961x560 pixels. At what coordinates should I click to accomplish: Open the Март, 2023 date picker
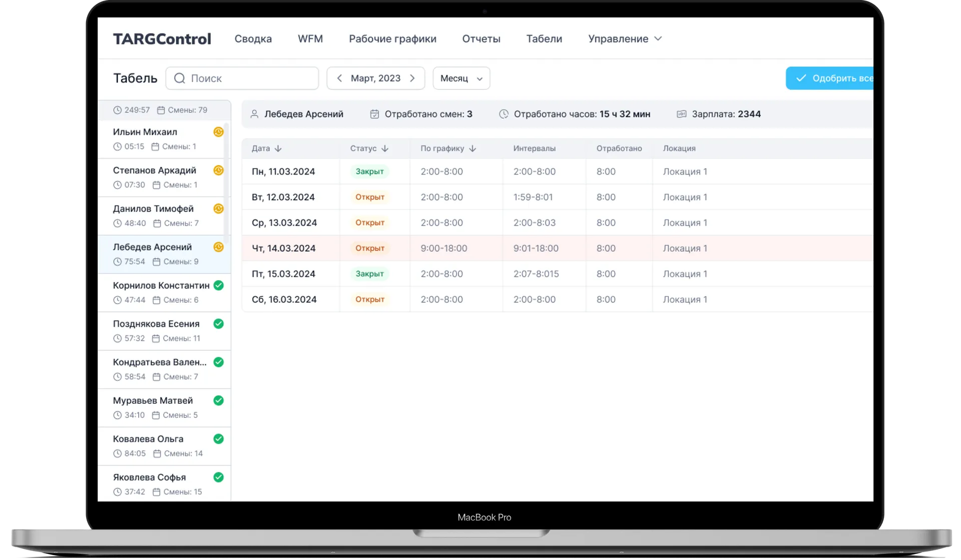(x=375, y=78)
